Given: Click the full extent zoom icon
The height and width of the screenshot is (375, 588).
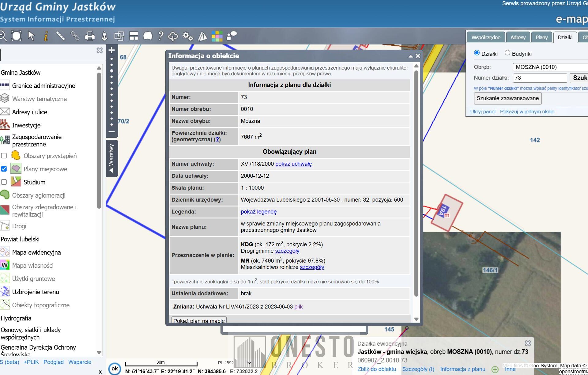Looking at the screenshot, I should click(x=17, y=36).
